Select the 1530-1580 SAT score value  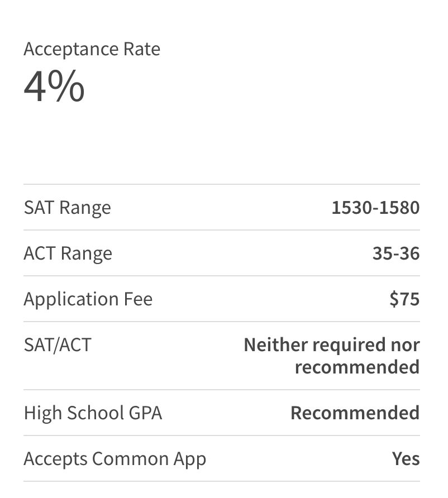[375, 207]
